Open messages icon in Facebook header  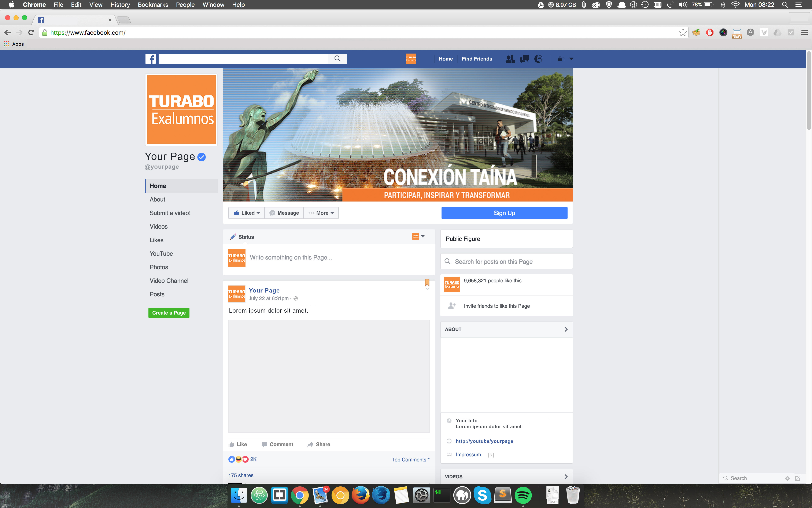click(524, 59)
